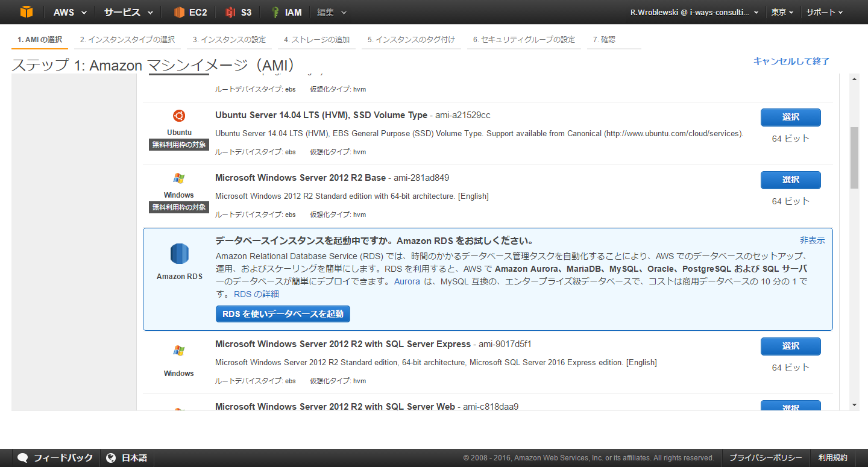Image resolution: width=868 pixels, height=467 pixels.
Task: Click RDS を使いデータベースを起動 button
Action: 283,314
